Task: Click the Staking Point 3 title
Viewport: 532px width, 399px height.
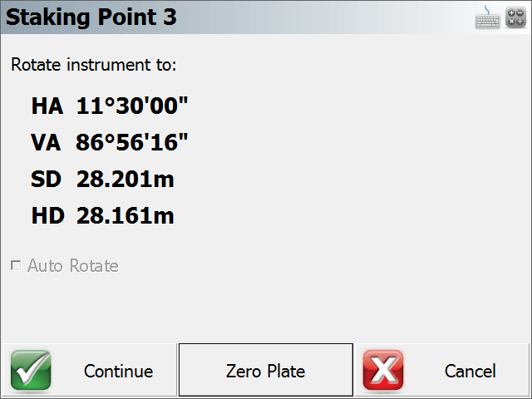Action: (x=91, y=17)
